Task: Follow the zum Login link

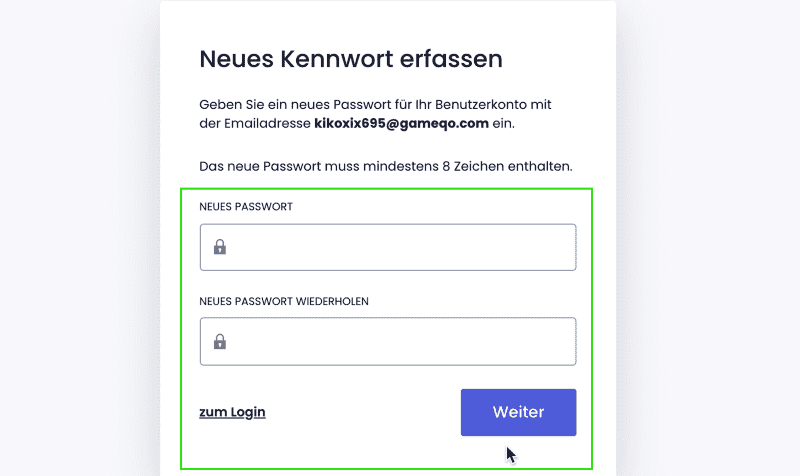Action: click(232, 412)
